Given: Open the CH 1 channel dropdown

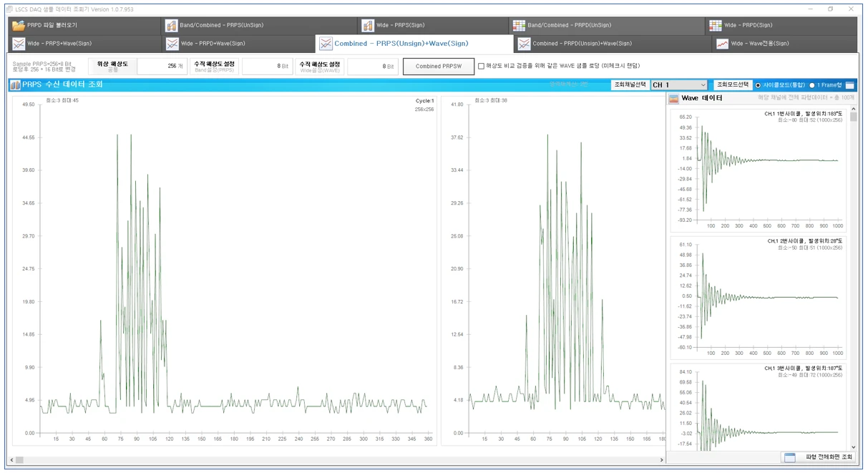Looking at the screenshot, I should 678,85.
